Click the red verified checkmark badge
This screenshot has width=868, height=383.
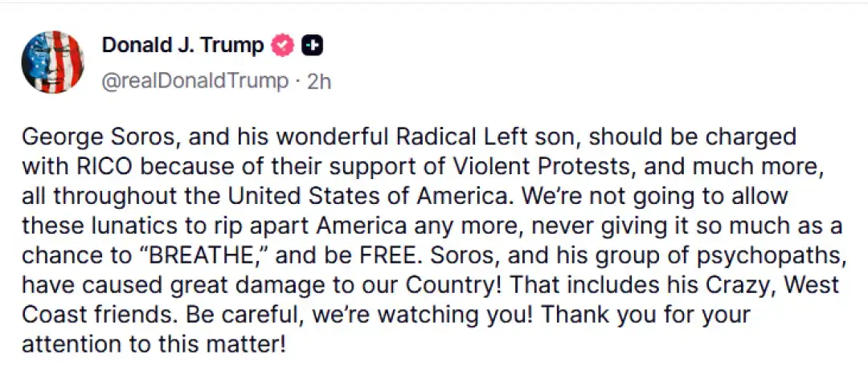tap(282, 46)
